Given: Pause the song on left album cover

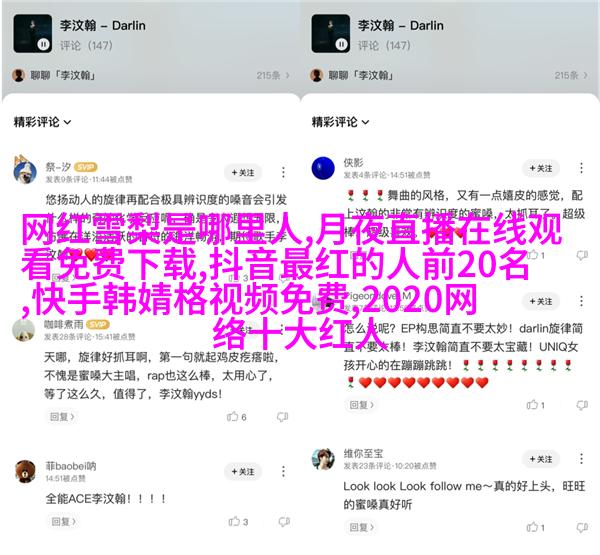Looking at the screenshot, I should coord(43,44).
